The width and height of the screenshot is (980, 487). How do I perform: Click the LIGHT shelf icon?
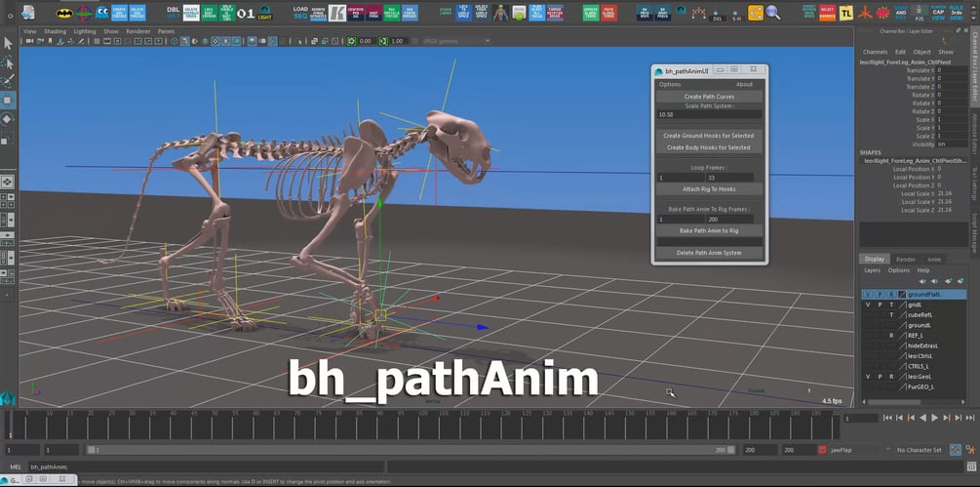coord(265,13)
